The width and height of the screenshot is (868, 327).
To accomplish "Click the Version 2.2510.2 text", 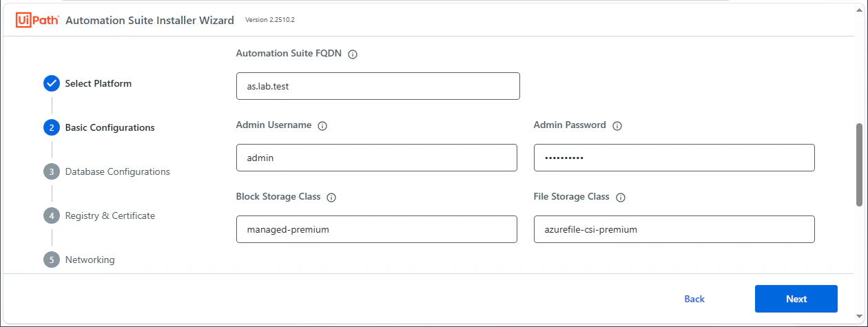I will 270,20.
